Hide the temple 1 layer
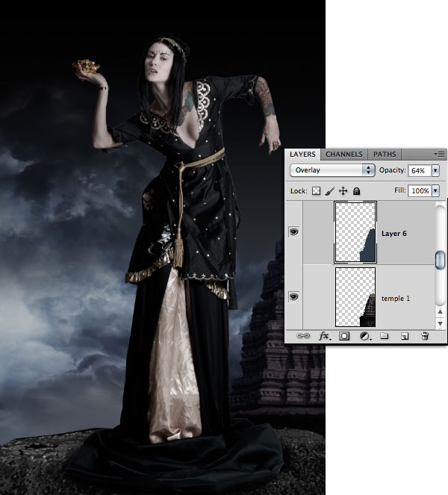Screen dimensions: 448x495 pos(293,296)
